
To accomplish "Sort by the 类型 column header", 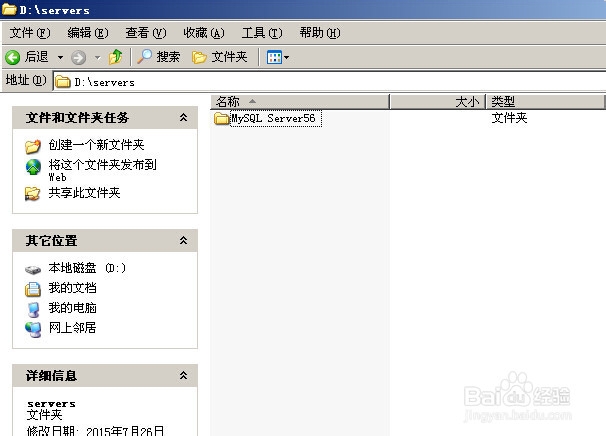I will [x=545, y=102].
